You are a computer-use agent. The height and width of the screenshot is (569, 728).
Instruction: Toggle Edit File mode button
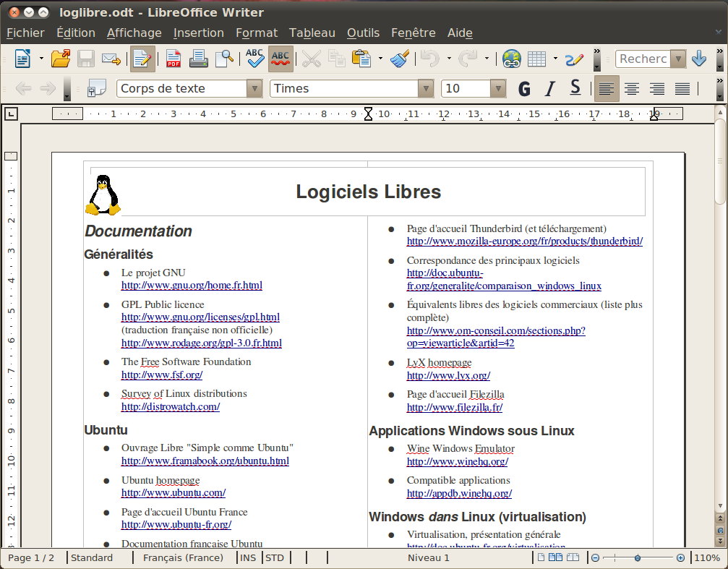142,59
